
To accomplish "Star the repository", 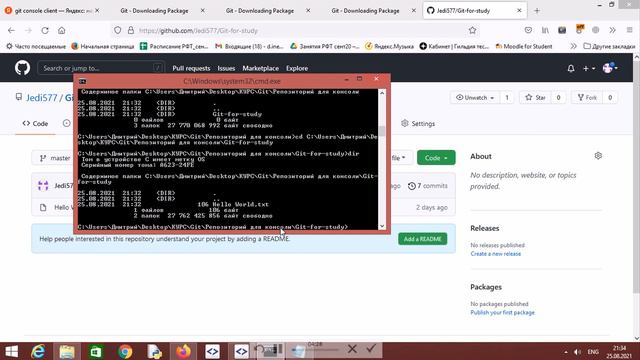I will point(535,98).
